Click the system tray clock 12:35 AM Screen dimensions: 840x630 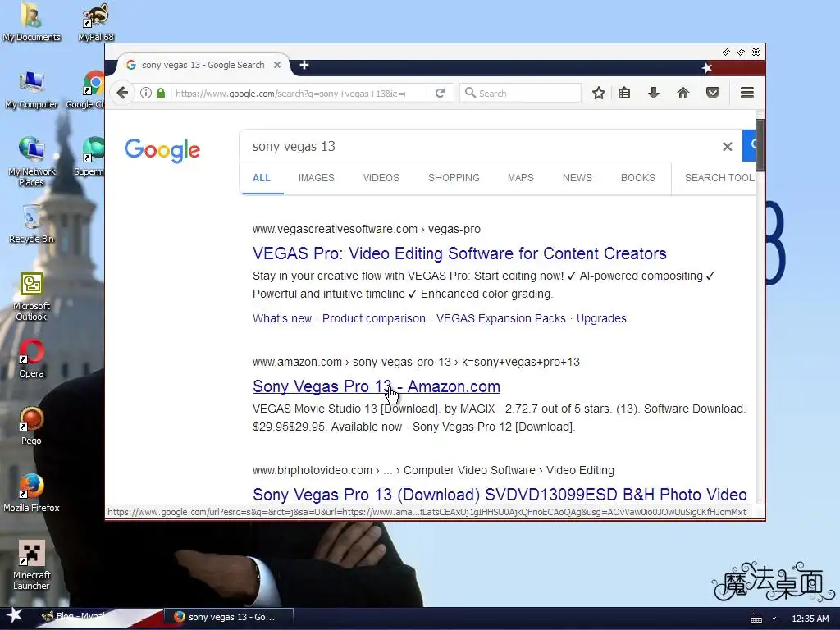(x=810, y=619)
